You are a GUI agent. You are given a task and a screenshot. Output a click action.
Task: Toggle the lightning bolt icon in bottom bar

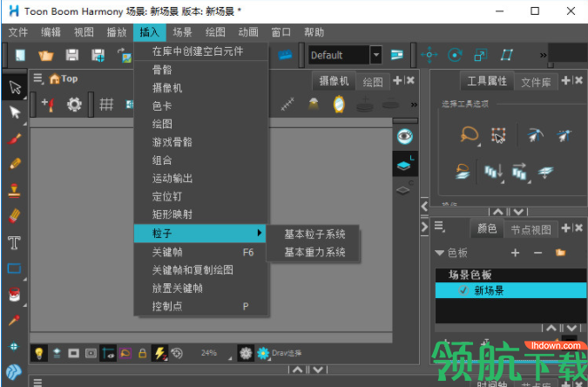coord(160,353)
